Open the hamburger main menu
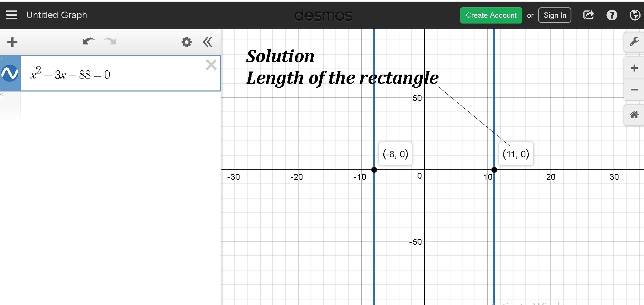Screen dimensions: 644x305 12,15
